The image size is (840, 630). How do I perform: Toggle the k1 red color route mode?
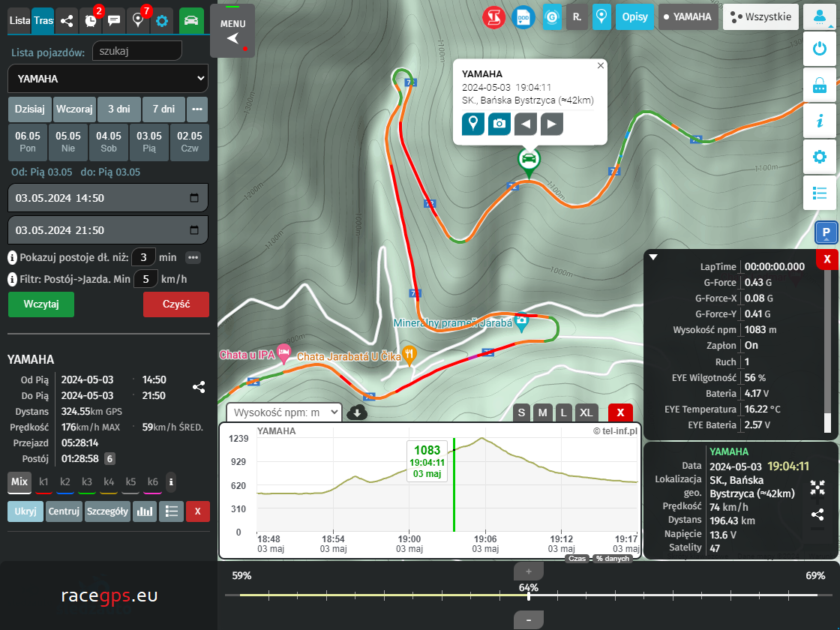click(x=44, y=481)
